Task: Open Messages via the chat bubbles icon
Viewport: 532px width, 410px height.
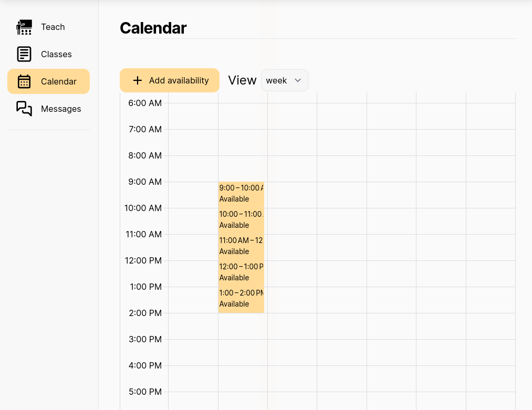Action: [x=24, y=109]
